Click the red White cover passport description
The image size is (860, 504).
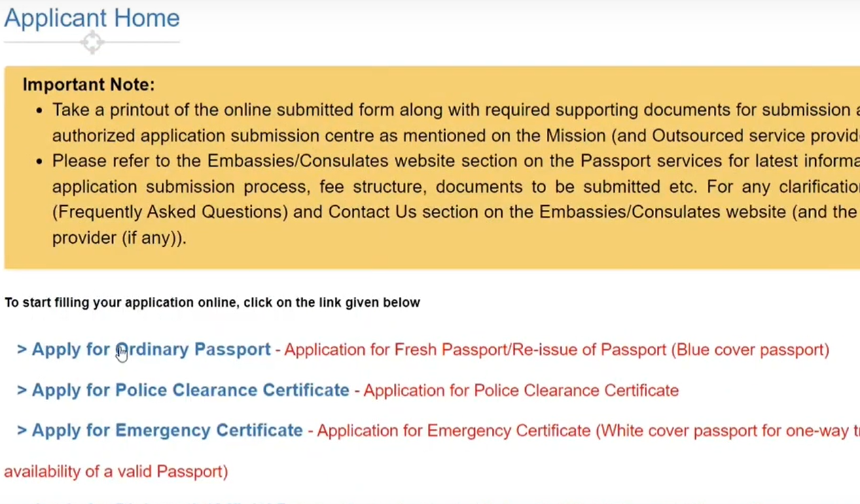[588, 431]
